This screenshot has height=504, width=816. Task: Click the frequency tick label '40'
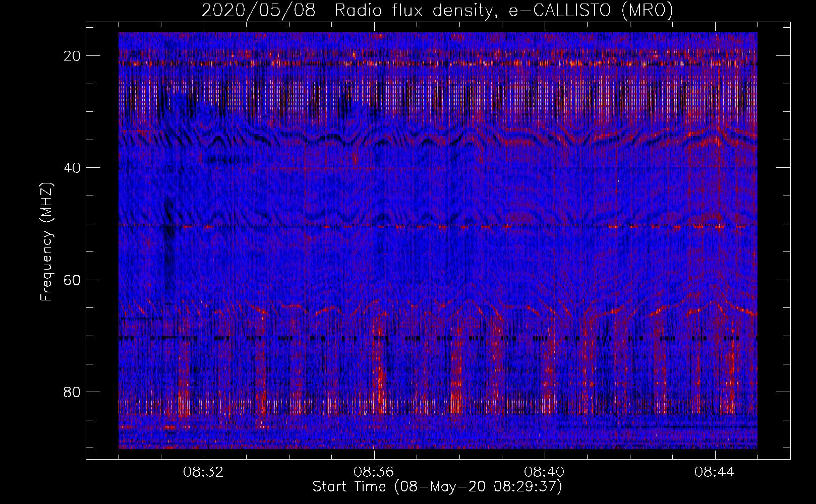coord(73,168)
